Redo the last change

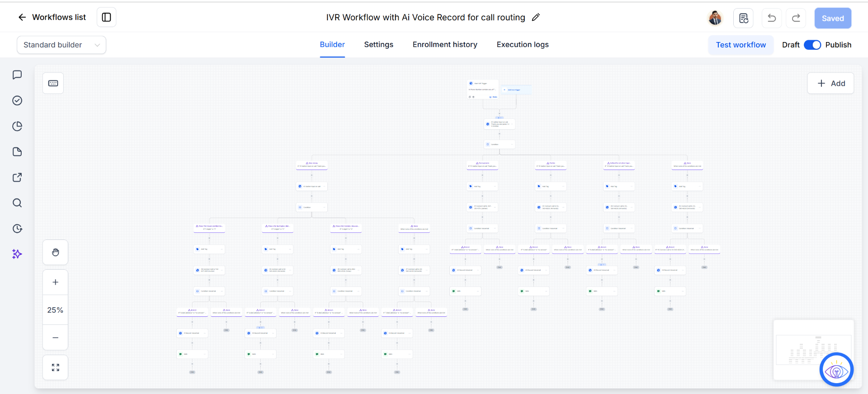[796, 18]
